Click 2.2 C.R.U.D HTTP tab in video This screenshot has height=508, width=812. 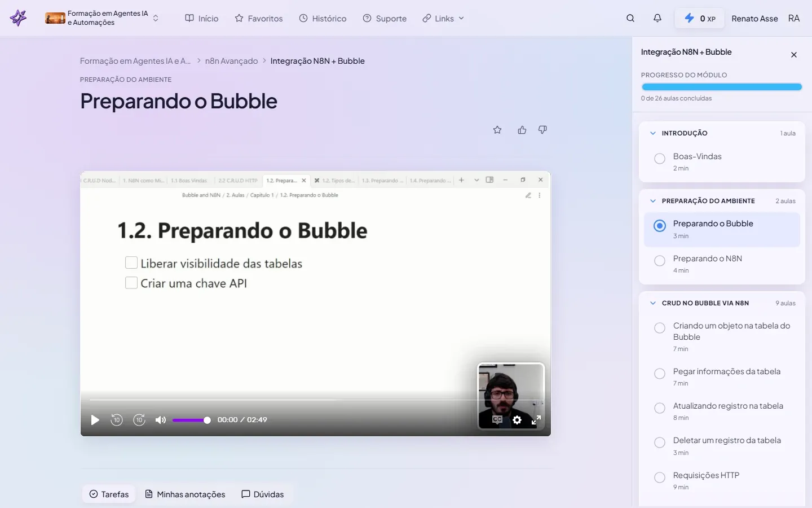click(x=238, y=181)
